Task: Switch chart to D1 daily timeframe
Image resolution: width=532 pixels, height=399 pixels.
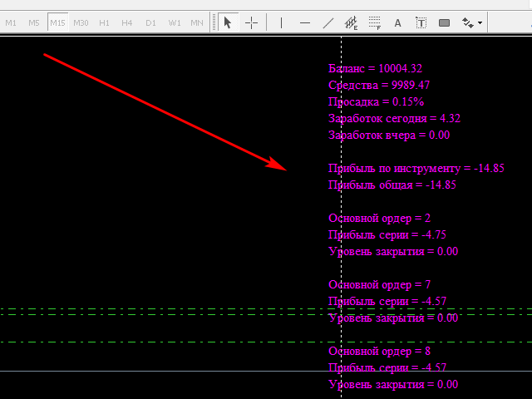Action: pos(150,22)
